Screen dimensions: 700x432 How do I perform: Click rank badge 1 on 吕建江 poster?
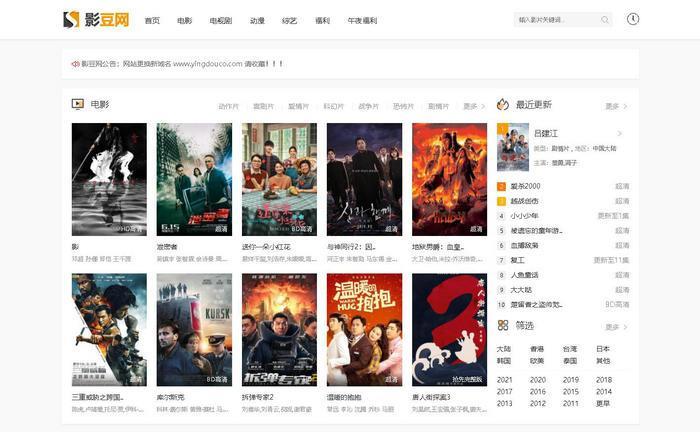coord(501,128)
